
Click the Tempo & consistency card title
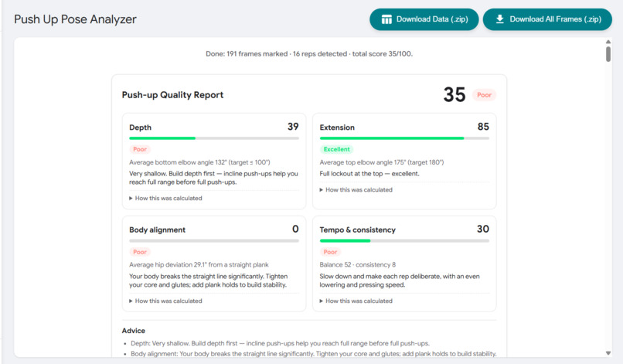click(x=358, y=230)
